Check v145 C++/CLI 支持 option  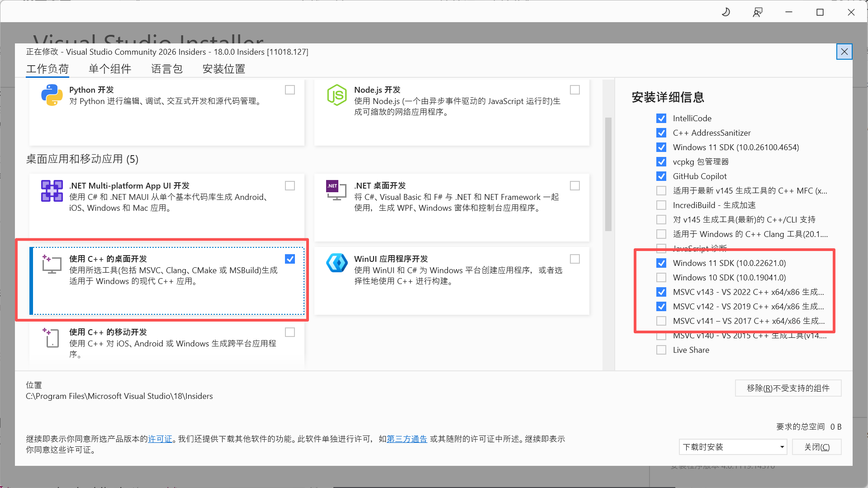[661, 220]
